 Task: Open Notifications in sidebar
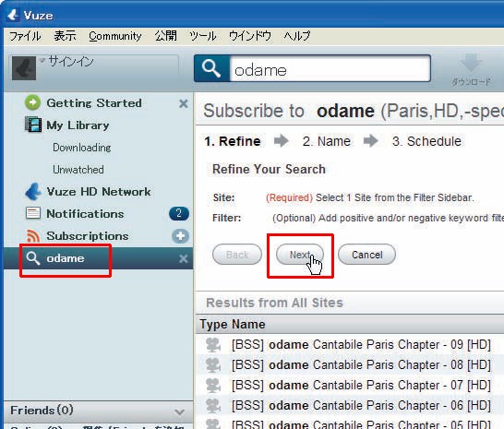pos(85,214)
